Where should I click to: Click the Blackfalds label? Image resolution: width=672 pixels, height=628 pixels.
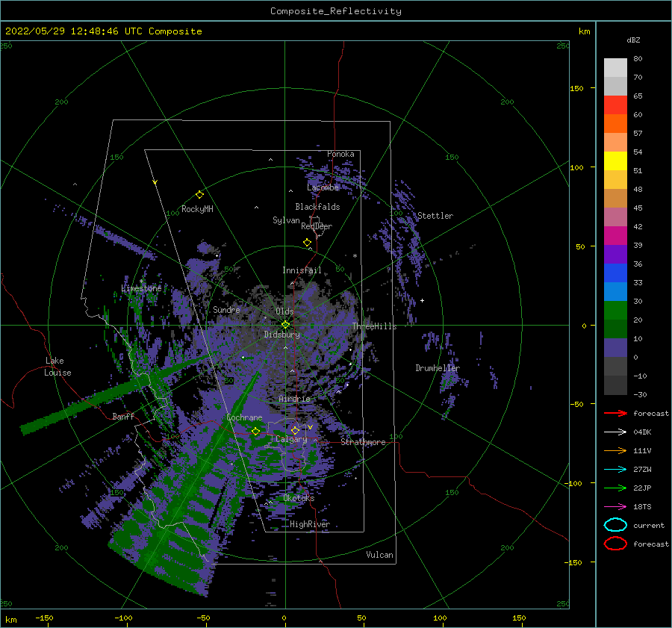(x=317, y=207)
